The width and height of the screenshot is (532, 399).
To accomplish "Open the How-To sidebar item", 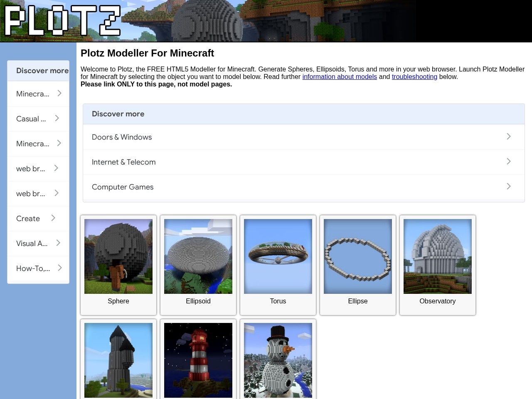I will [x=38, y=268].
